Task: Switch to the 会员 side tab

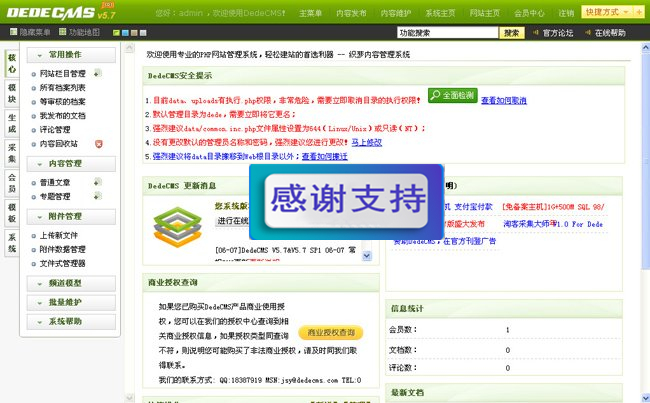Action: [x=12, y=183]
